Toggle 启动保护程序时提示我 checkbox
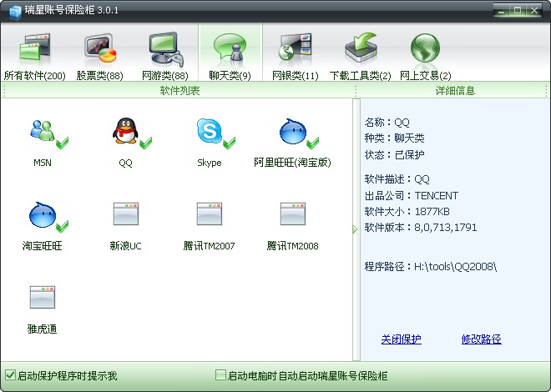 click(x=11, y=375)
